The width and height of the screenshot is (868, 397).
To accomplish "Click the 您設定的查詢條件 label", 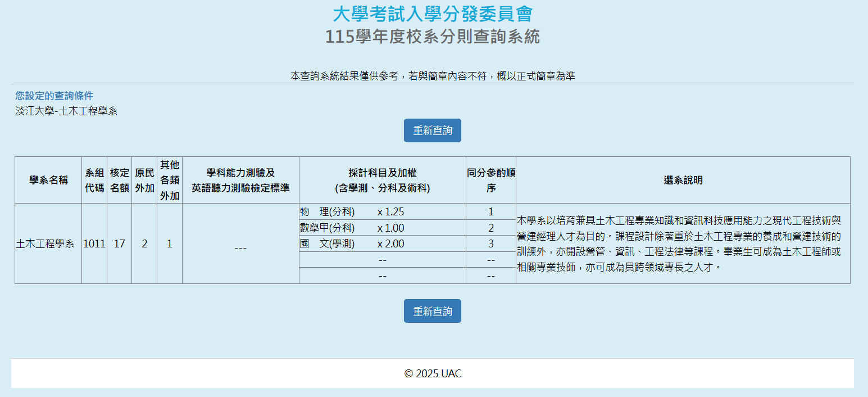I will point(54,96).
